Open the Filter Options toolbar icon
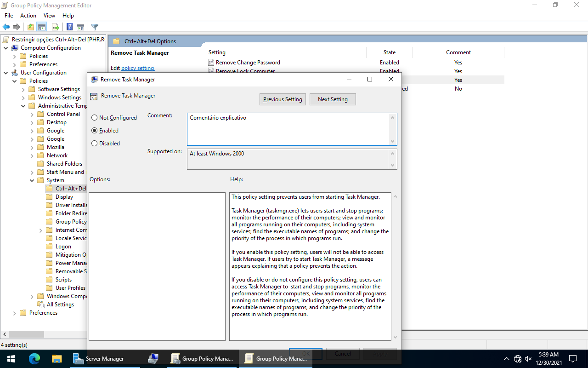 pos(95,27)
